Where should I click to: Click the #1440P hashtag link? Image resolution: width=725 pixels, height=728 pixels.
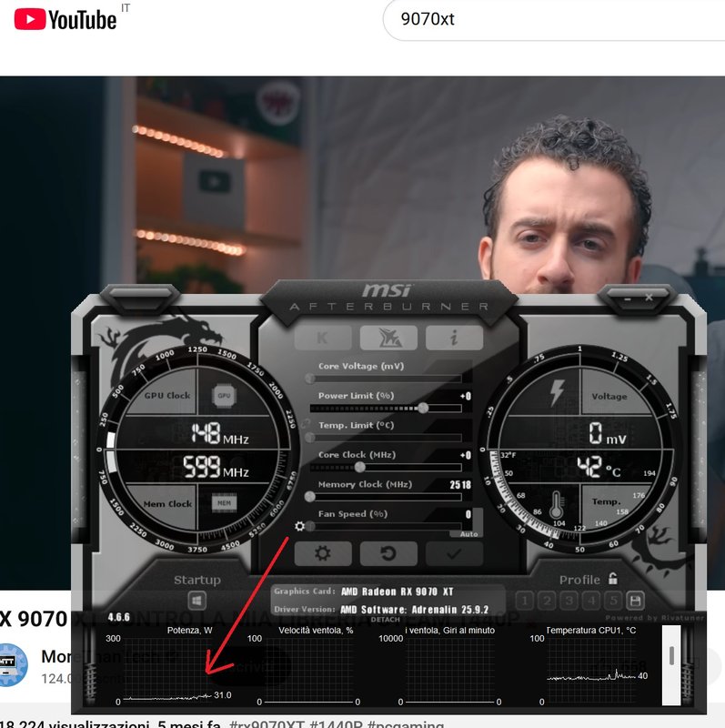(336, 723)
